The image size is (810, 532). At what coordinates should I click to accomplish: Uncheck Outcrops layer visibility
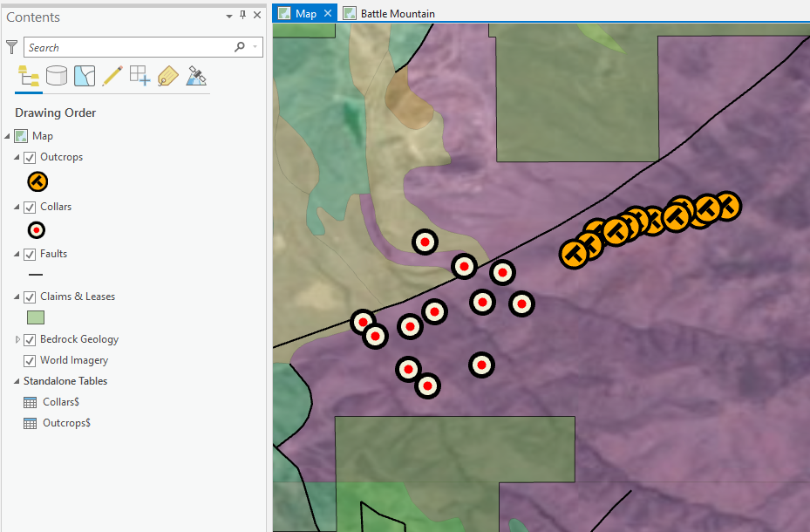tap(30, 158)
